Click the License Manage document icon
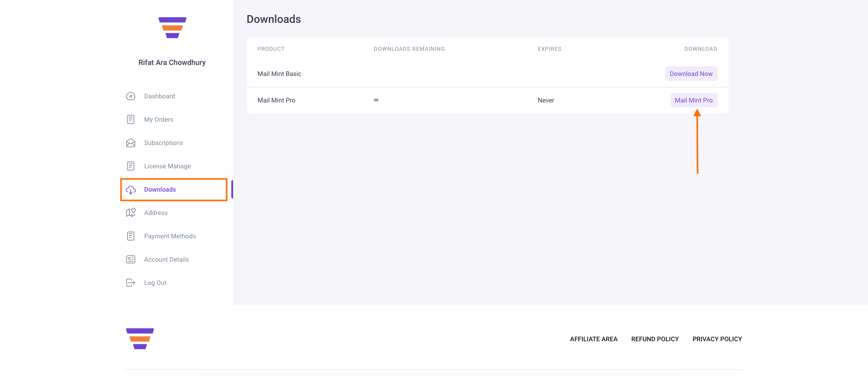This screenshot has width=868, height=376. 131,166
